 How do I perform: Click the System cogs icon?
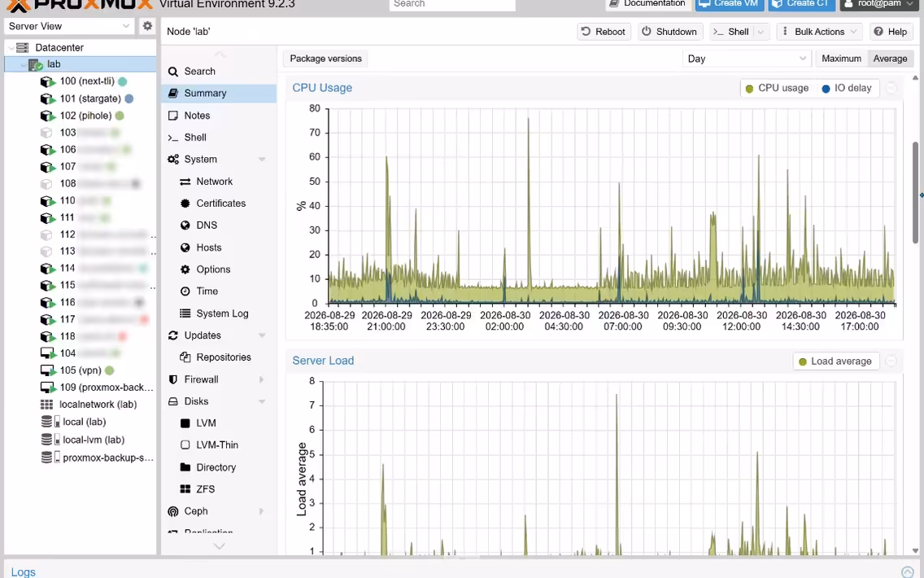point(173,160)
